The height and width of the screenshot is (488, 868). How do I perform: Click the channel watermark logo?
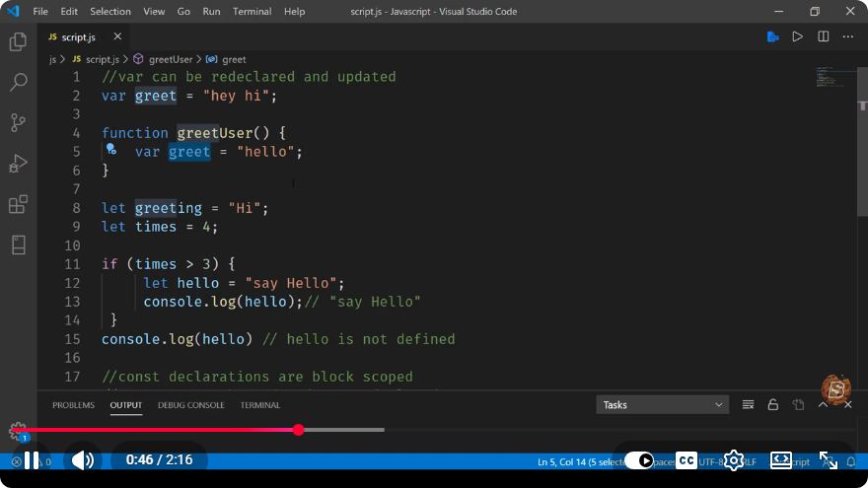pos(835,389)
